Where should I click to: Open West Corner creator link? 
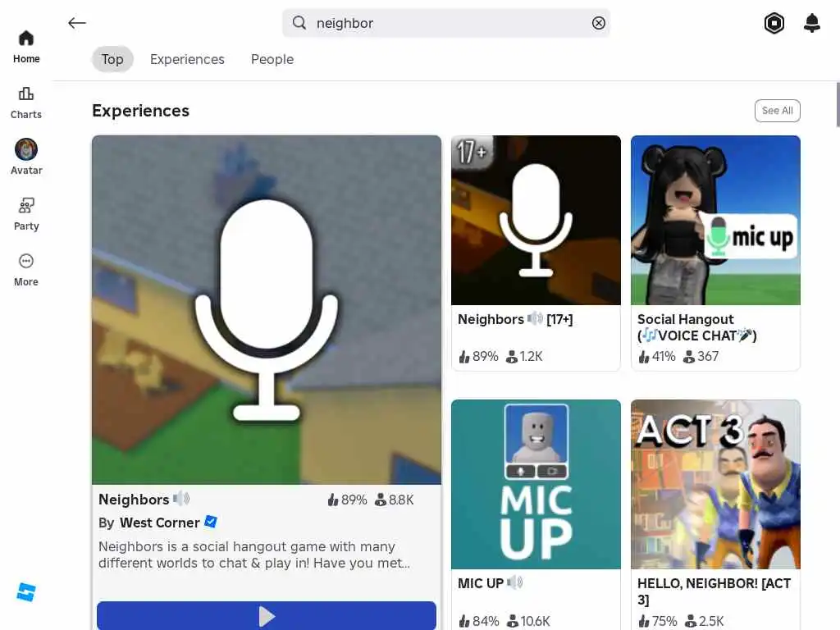tap(160, 523)
